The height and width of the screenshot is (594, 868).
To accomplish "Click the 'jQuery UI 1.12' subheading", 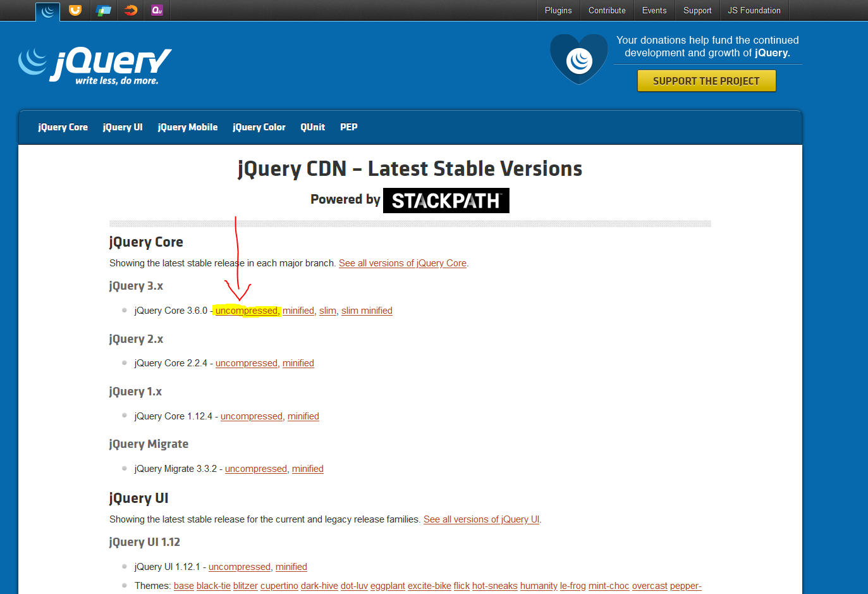I will pyautogui.click(x=145, y=542).
